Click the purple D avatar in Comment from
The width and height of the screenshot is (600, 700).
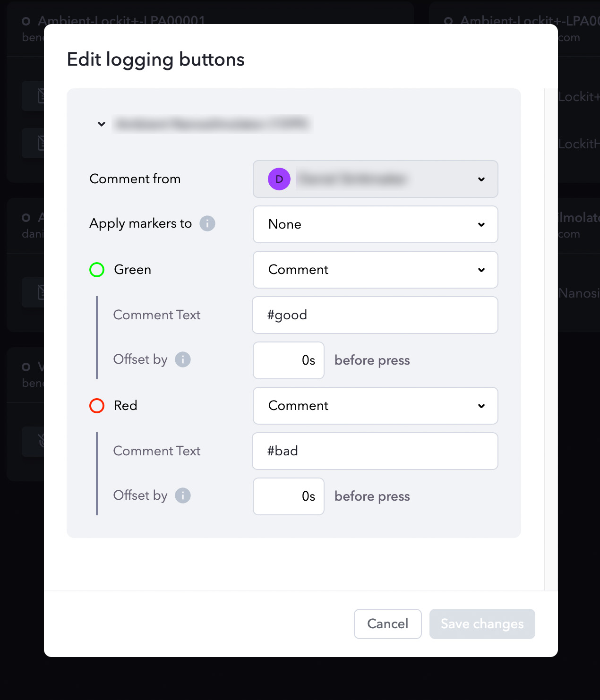coord(279,179)
